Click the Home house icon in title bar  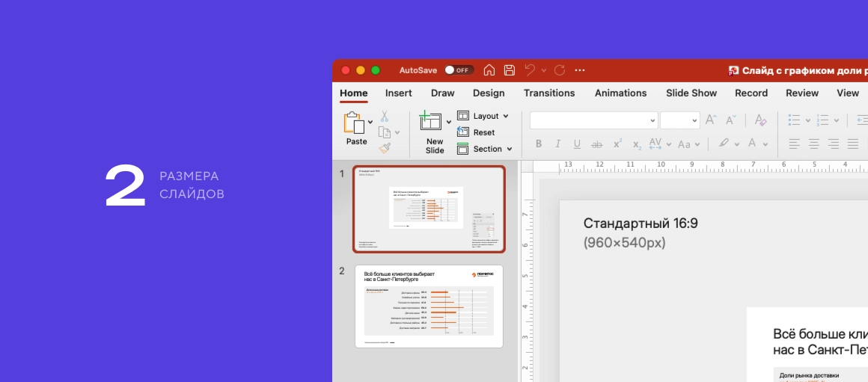coord(489,70)
